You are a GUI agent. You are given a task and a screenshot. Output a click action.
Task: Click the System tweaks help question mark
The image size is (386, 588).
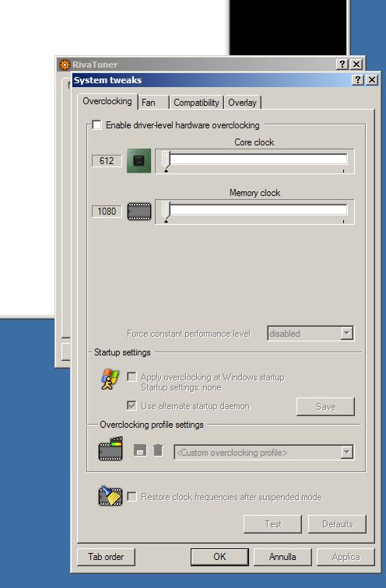(358, 79)
